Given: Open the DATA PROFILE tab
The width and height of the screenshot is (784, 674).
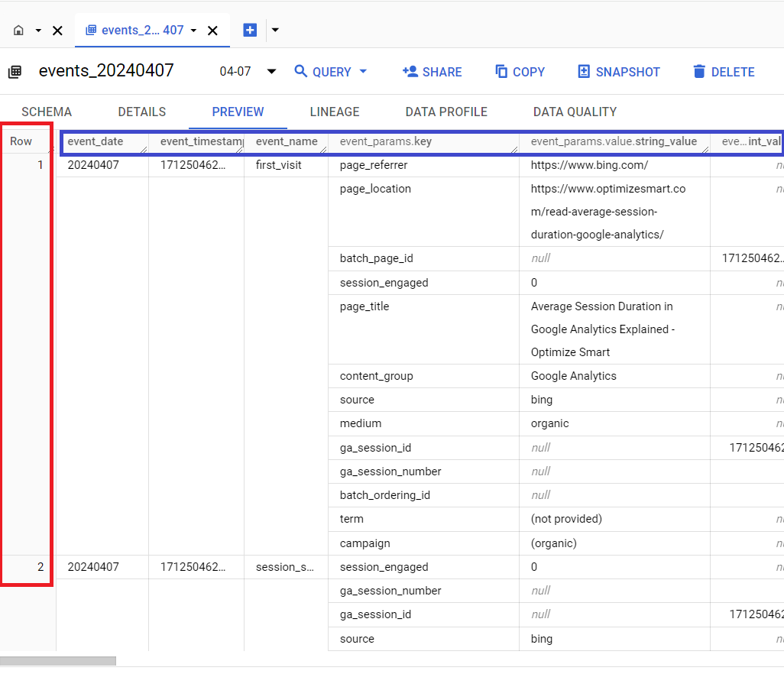Looking at the screenshot, I should [x=446, y=112].
